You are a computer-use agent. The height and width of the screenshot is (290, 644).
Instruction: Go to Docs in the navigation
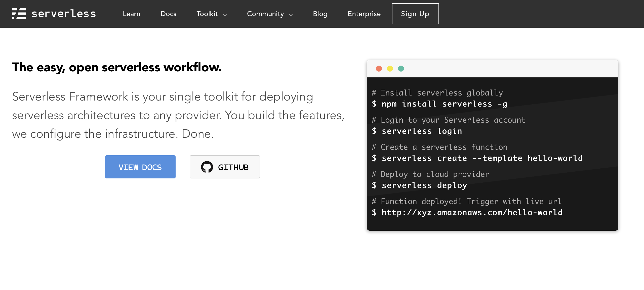169,14
